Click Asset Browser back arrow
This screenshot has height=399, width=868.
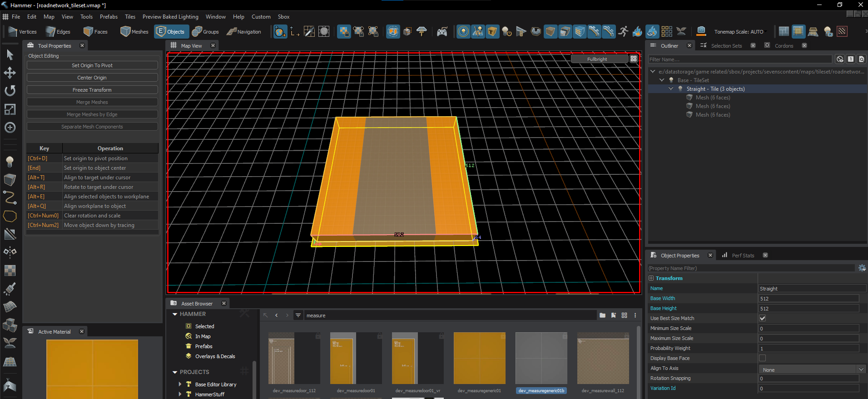(x=276, y=315)
